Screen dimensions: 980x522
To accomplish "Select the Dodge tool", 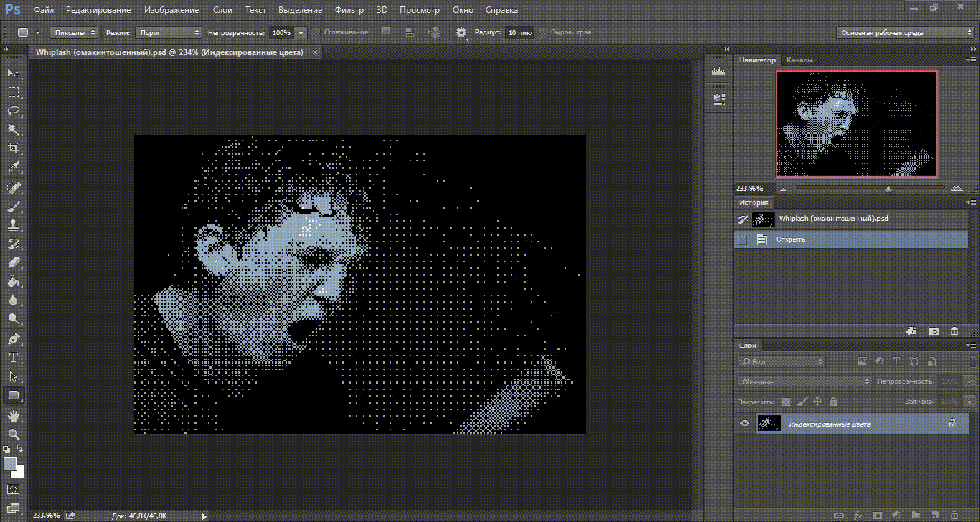I will (x=14, y=318).
